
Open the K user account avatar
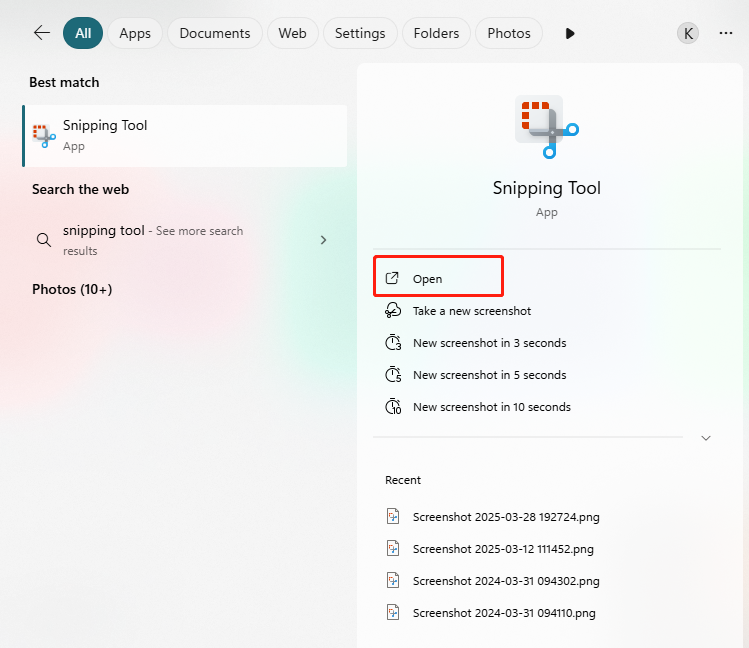[x=688, y=33]
